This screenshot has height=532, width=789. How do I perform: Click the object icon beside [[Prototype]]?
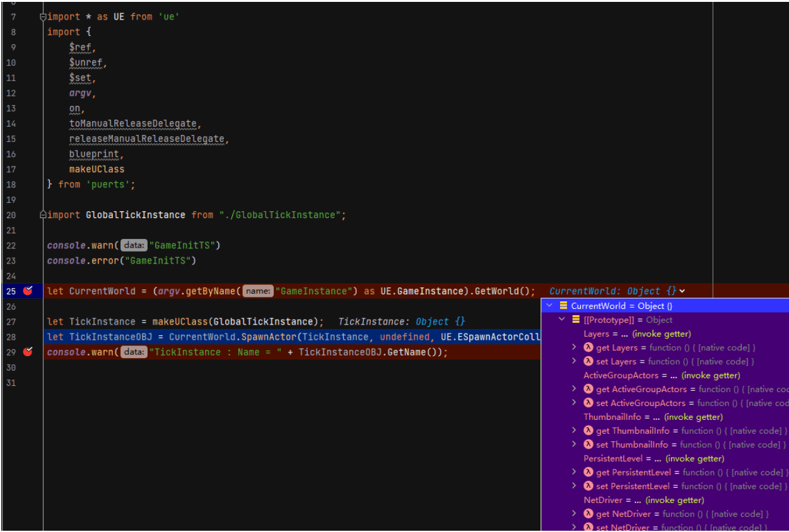pos(576,320)
